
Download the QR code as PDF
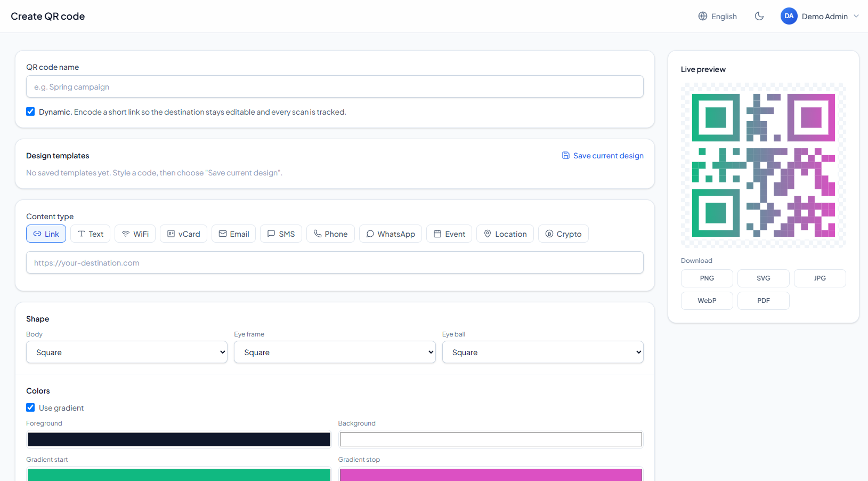764,301
